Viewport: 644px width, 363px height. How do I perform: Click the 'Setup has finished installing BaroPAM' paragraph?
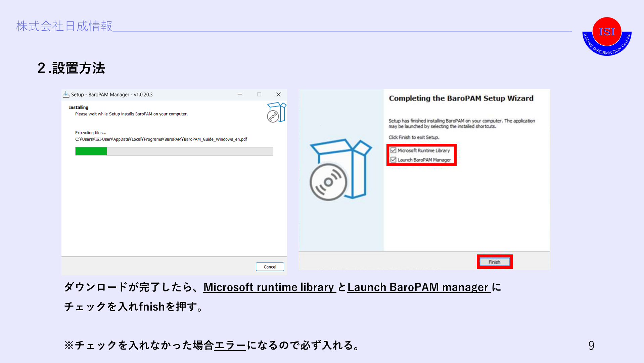click(x=462, y=123)
